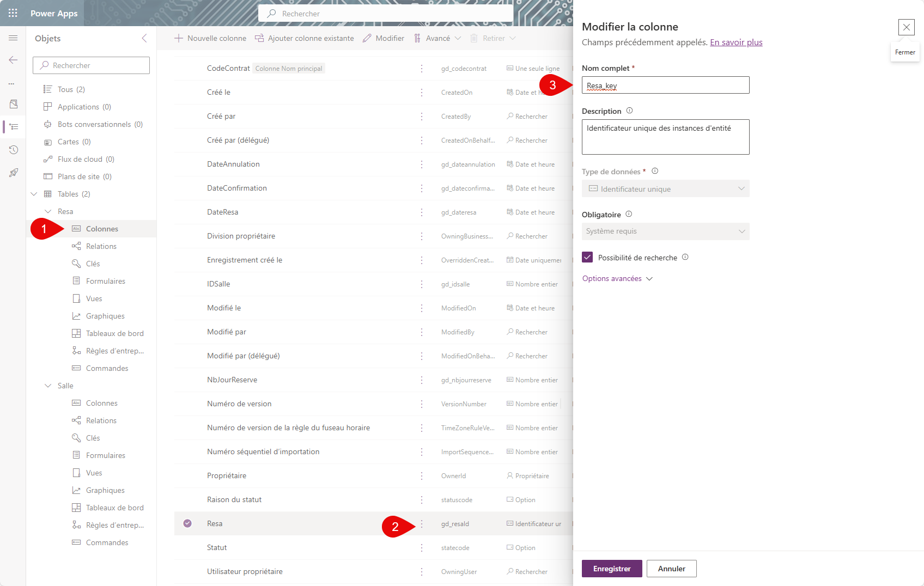This screenshot has width=924, height=586.
Task: Open Commandes under Salle table
Action: tap(107, 542)
